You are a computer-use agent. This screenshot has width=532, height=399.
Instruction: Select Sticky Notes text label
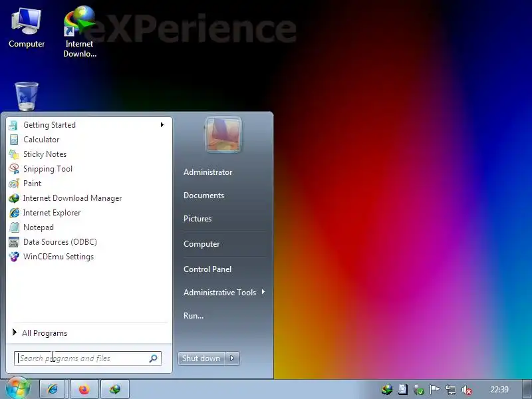pos(45,154)
